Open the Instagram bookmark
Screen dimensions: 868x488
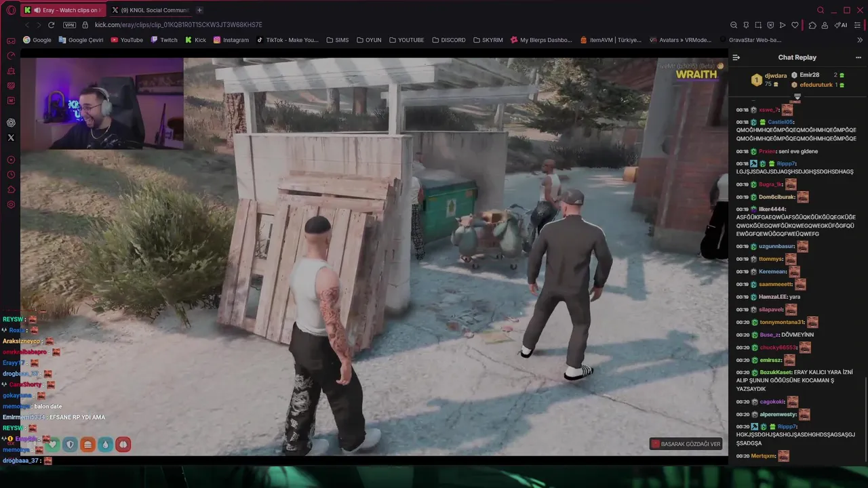click(x=231, y=40)
